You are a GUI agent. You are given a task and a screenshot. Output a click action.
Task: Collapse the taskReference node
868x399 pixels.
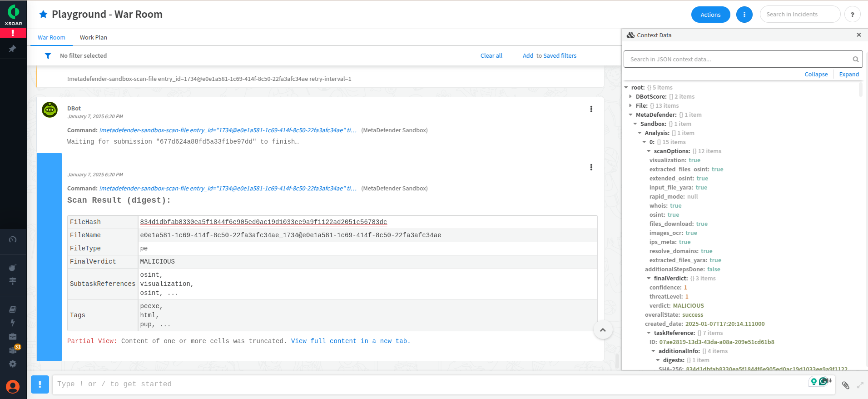[x=649, y=333]
